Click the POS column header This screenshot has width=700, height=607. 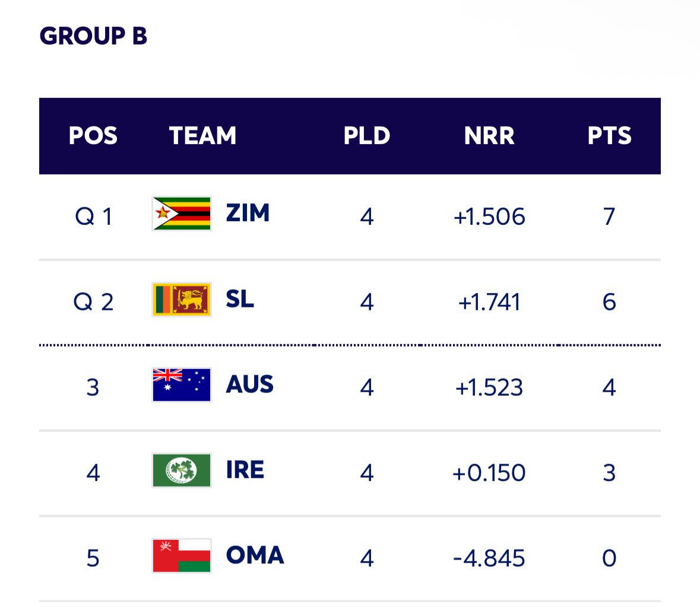93,136
